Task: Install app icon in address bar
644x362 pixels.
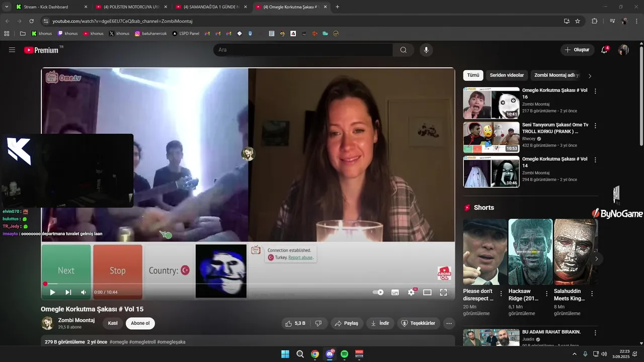Action: point(567,21)
